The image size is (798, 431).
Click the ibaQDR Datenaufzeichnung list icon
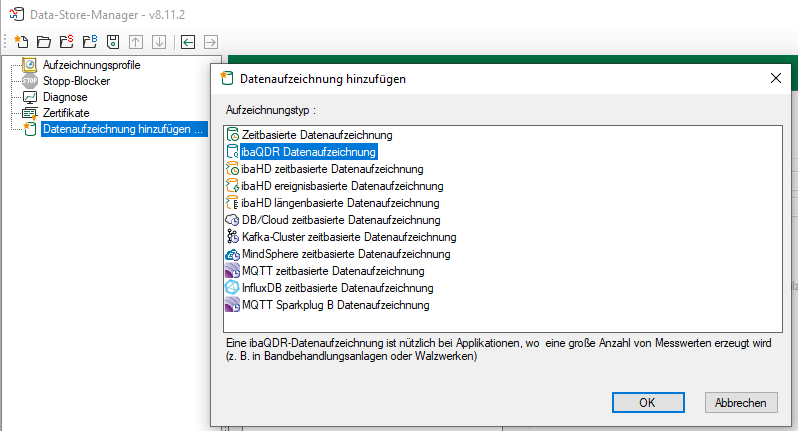(x=233, y=152)
